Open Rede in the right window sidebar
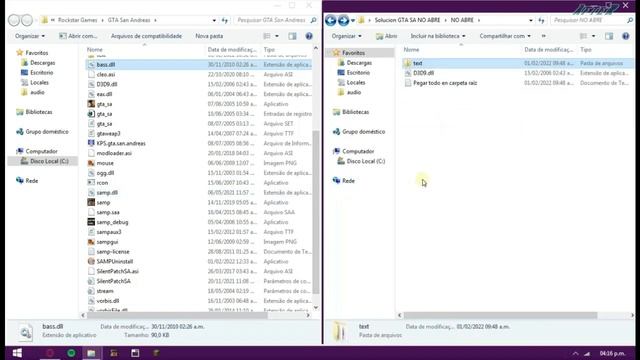This screenshot has height=360, width=640. pyautogui.click(x=348, y=181)
